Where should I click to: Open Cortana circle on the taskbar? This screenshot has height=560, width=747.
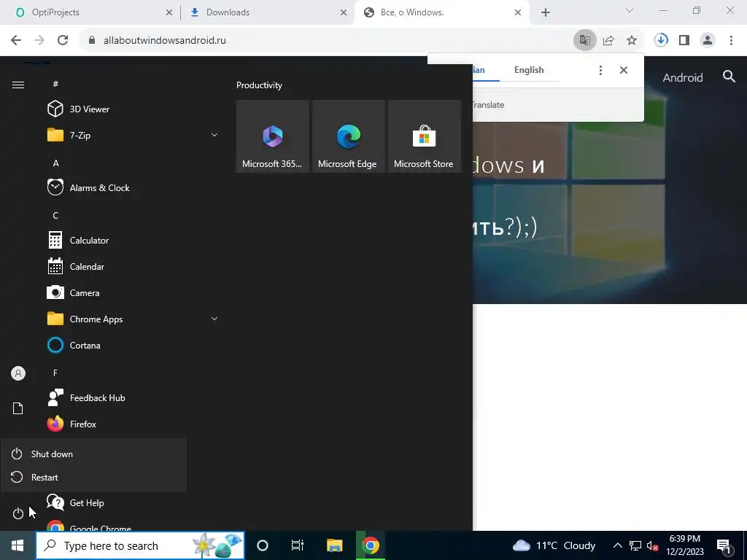click(263, 545)
